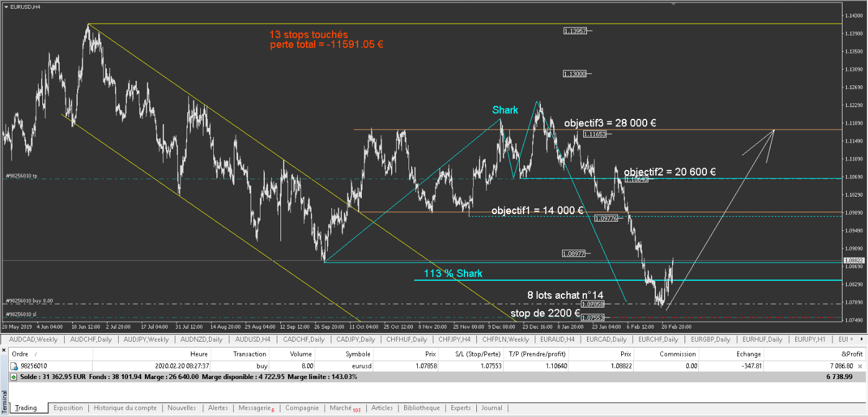
Task: Open the Articles tab
Action: 382,408
